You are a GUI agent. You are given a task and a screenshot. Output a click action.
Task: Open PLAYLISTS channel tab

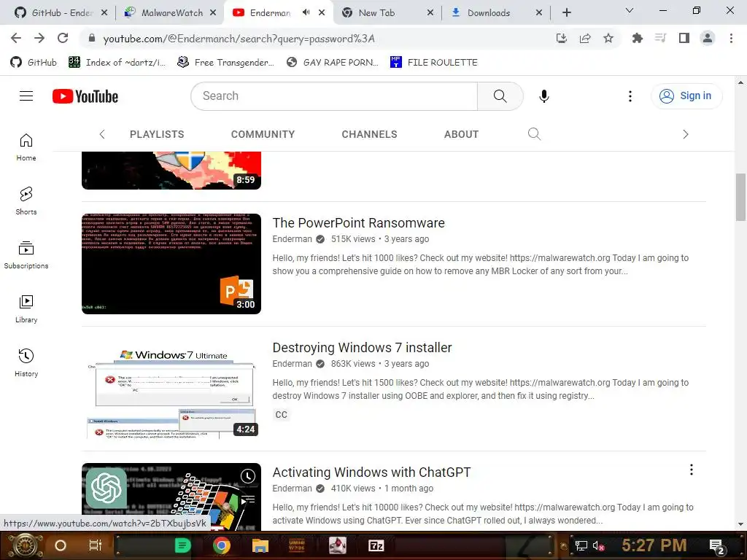click(157, 134)
